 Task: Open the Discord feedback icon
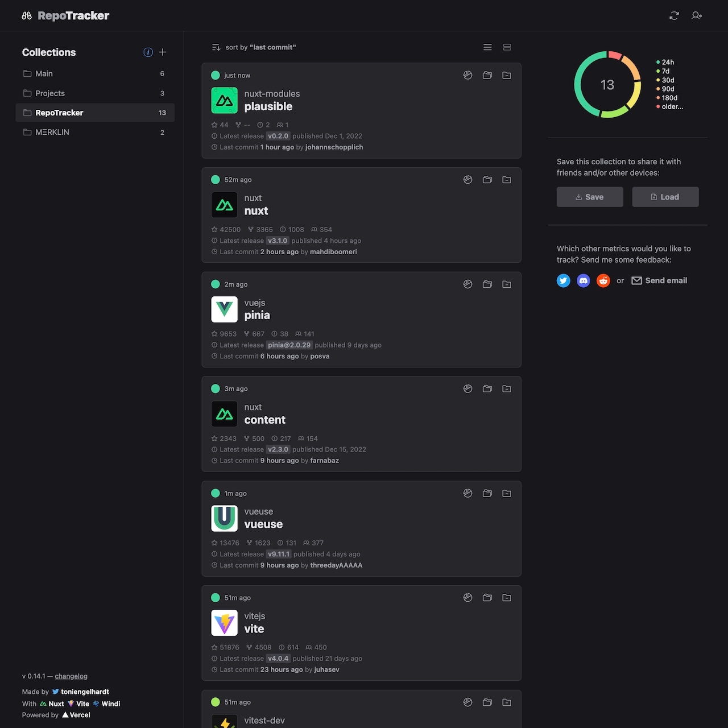click(584, 280)
